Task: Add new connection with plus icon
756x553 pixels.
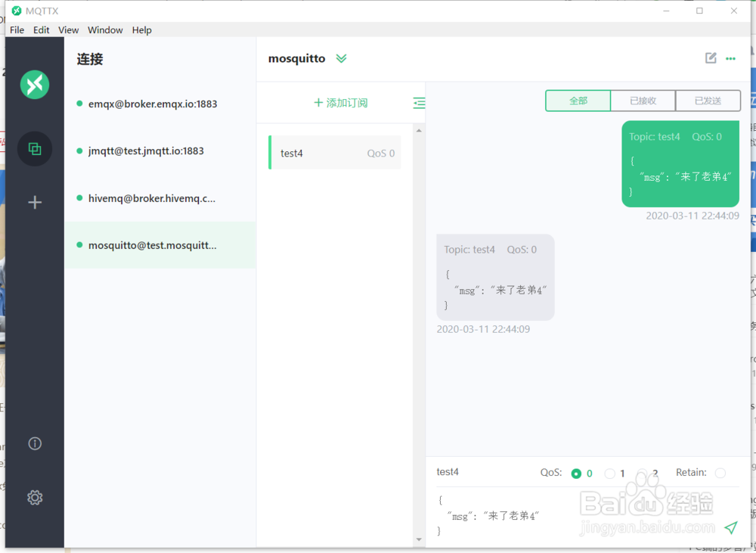Action: [35, 202]
